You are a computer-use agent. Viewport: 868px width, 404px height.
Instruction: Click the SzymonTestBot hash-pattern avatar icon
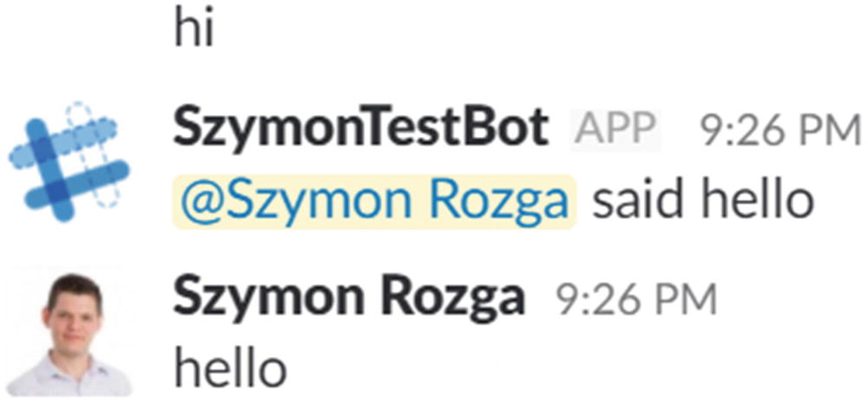tap(68, 157)
